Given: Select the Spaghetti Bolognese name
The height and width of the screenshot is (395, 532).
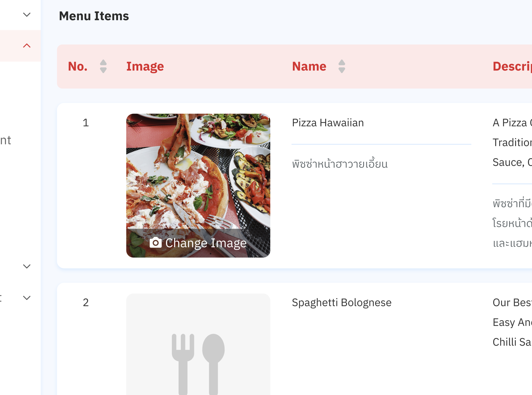Looking at the screenshot, I should tap(341, 303).
